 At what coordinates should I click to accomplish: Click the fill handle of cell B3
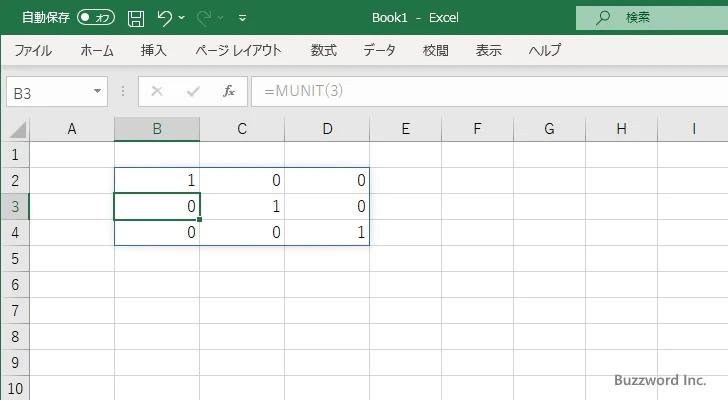coord(200,219)
